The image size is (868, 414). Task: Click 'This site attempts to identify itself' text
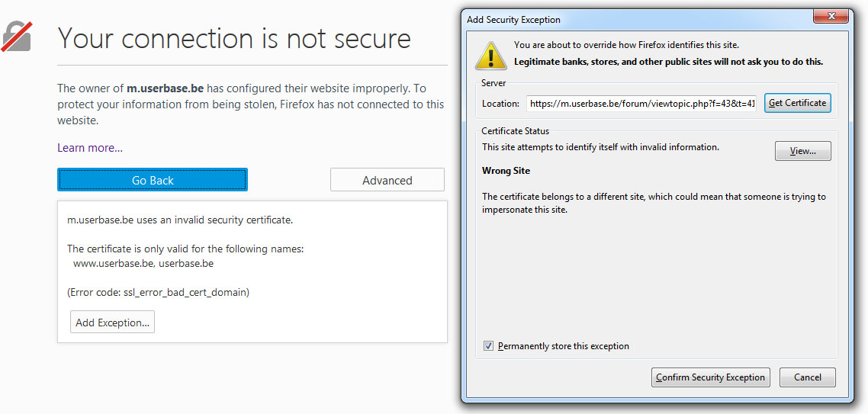[x=600, y=147]
